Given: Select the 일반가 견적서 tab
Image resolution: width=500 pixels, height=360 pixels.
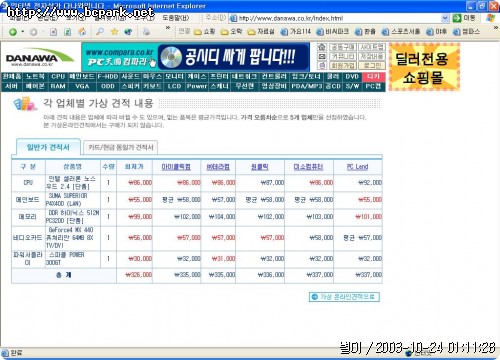Looking at the screenshot, I should 48,147.
